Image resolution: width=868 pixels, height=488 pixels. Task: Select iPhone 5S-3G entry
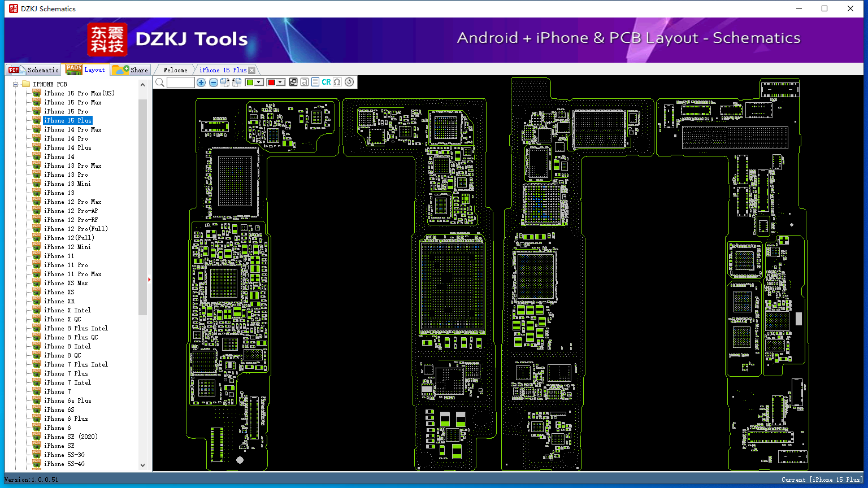[x=64, y=455]
